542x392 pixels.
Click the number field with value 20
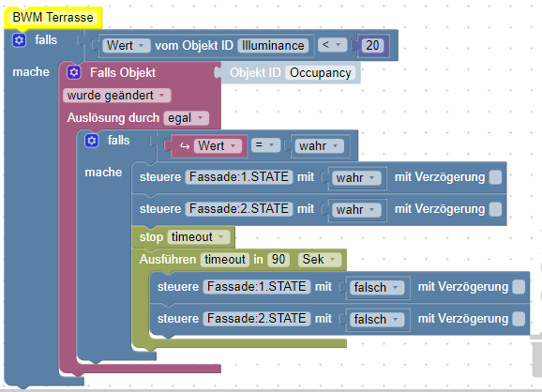[x=372, y=45]
